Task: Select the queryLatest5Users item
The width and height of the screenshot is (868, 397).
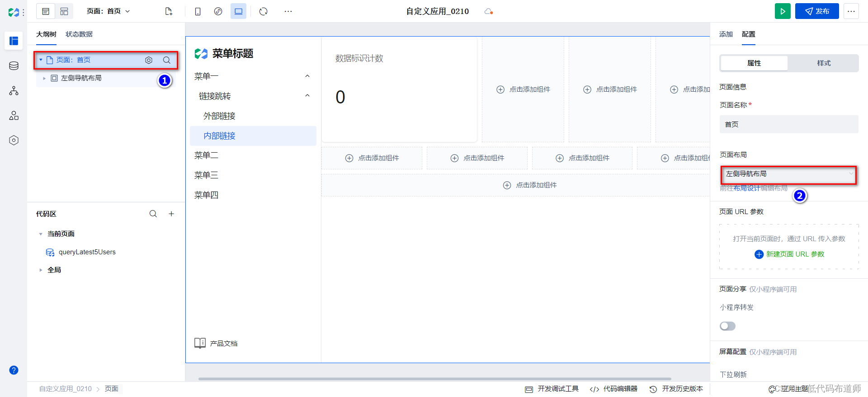Action: pyautogui.click(x=87, y=252)
